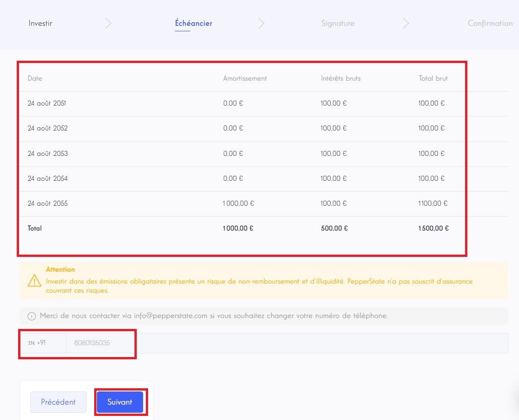Image resolution: width=519 pixels, height=420 pixels.
Task: Go to the Signature step
Action: pos(337,23)
